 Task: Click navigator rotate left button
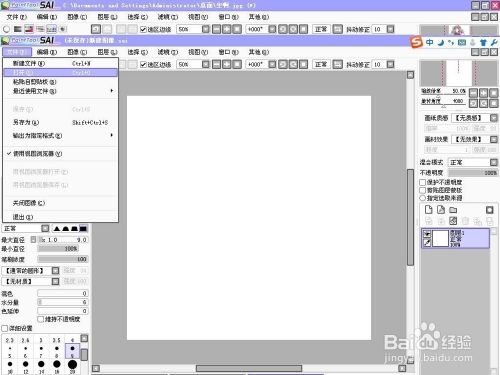(473, 103)
